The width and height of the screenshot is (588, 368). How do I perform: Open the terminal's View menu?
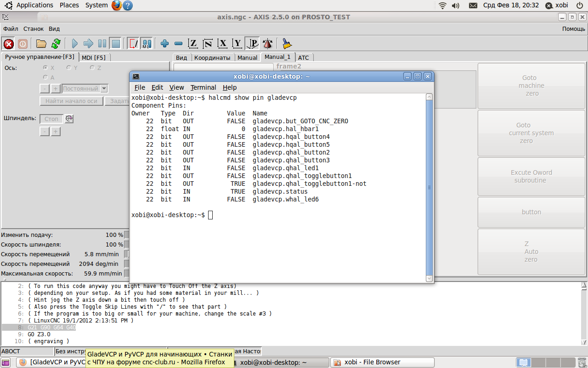click(176, 87)
